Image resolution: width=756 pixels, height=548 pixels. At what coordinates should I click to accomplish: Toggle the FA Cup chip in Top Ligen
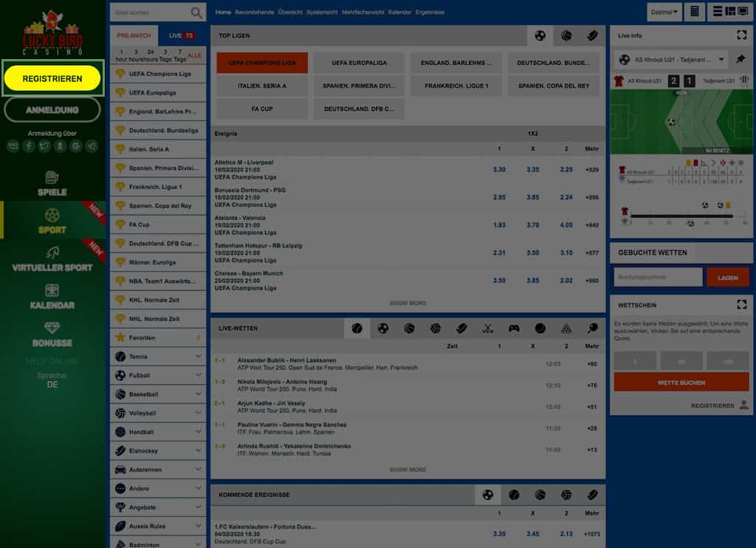[x=262, y=109]
